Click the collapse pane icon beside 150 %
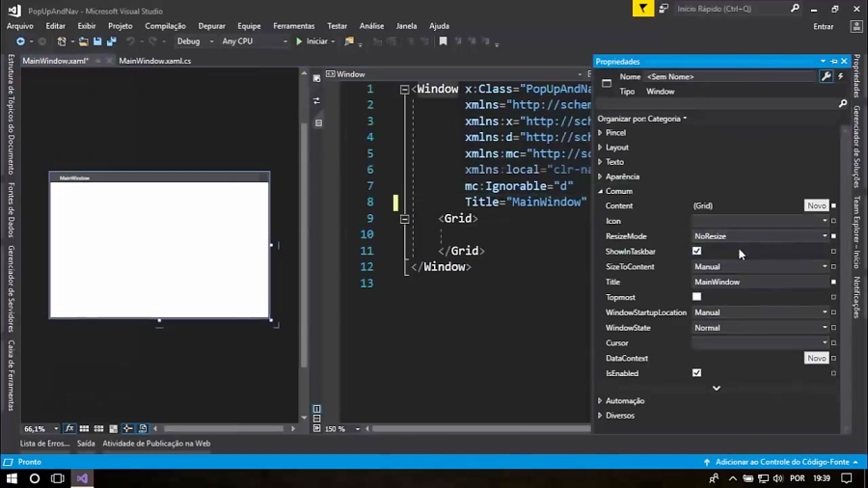Screen dimensions: 868x488 click(x=316, y=428)
